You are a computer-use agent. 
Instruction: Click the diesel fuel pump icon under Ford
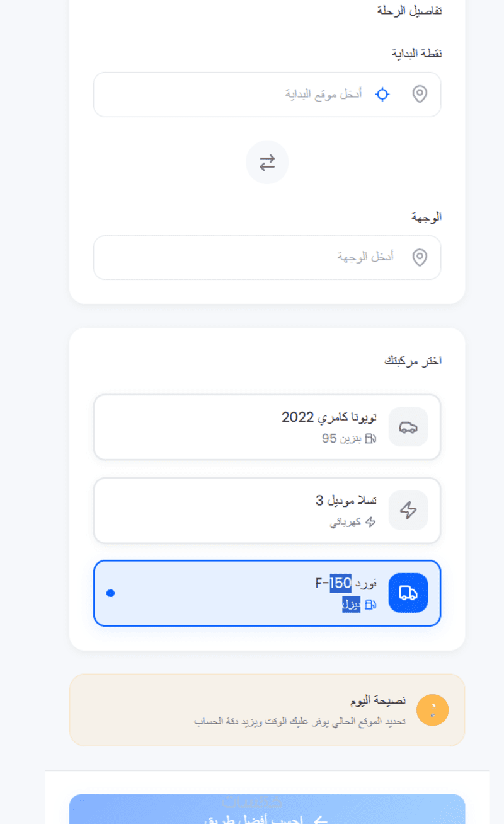point(370,605)
